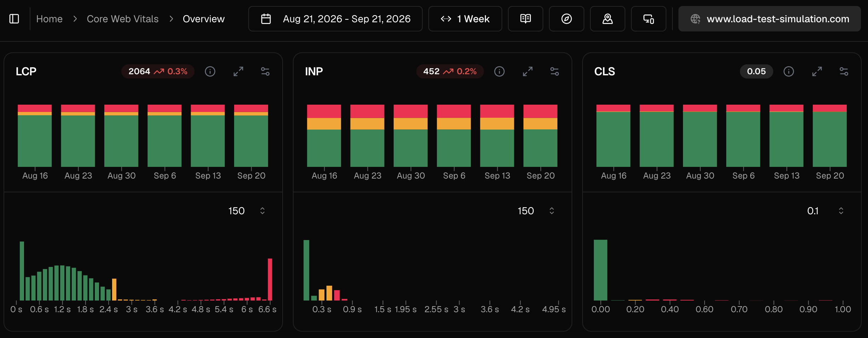Click tall red last bar in LCP histogram
This screenshot has height=338, width=868.
270,279
